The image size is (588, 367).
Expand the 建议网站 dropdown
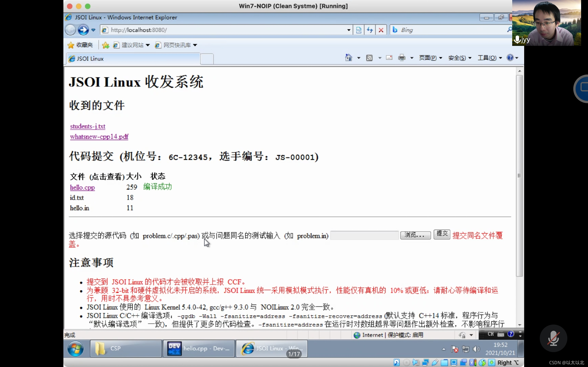tap(147, 45)
